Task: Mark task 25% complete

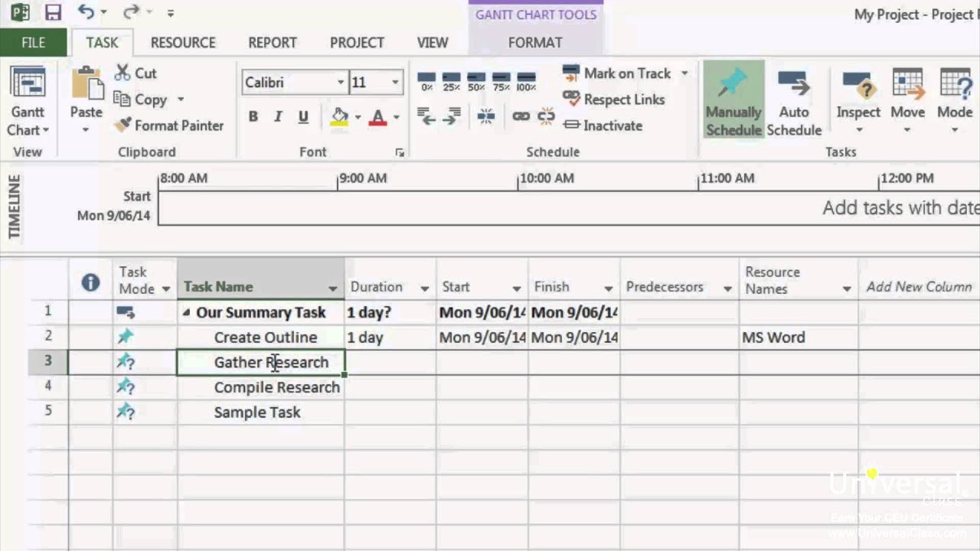Action: click(x=452, y=81)
